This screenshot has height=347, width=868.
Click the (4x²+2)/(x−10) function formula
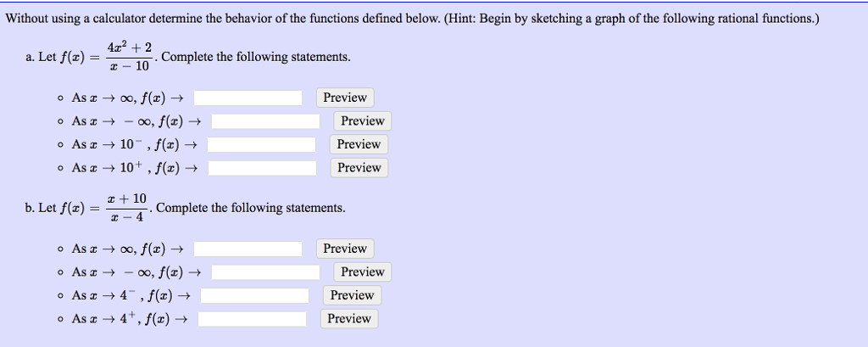pyautogui.click(x=129, y=58)
